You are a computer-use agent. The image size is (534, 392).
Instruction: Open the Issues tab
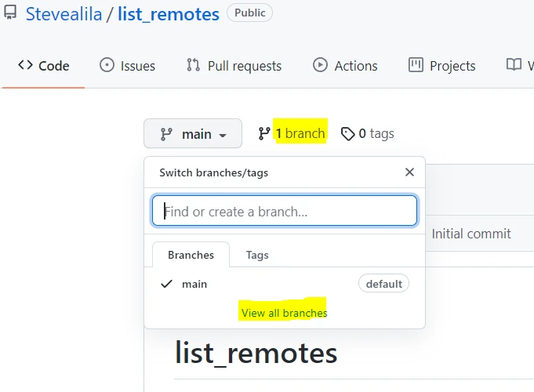click(x=128, y=66)
